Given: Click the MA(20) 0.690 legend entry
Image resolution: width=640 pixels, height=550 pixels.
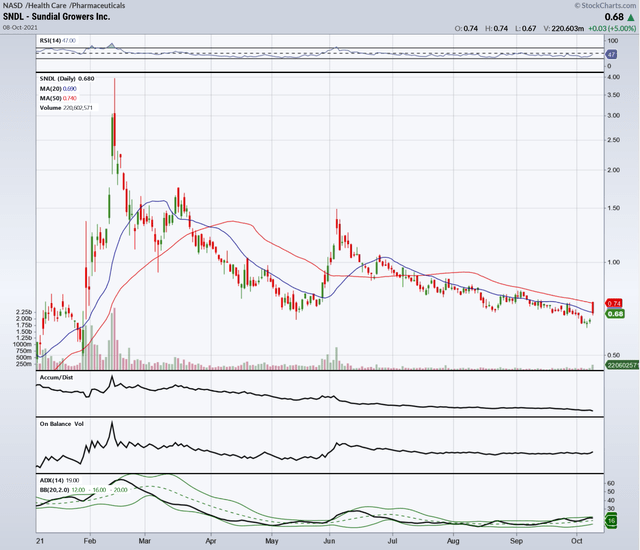Looking at the screenshot, I should click(x=58, y=89).
